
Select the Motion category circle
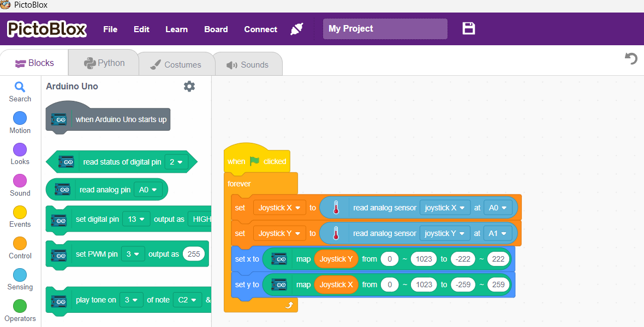(x=20, y=118)
